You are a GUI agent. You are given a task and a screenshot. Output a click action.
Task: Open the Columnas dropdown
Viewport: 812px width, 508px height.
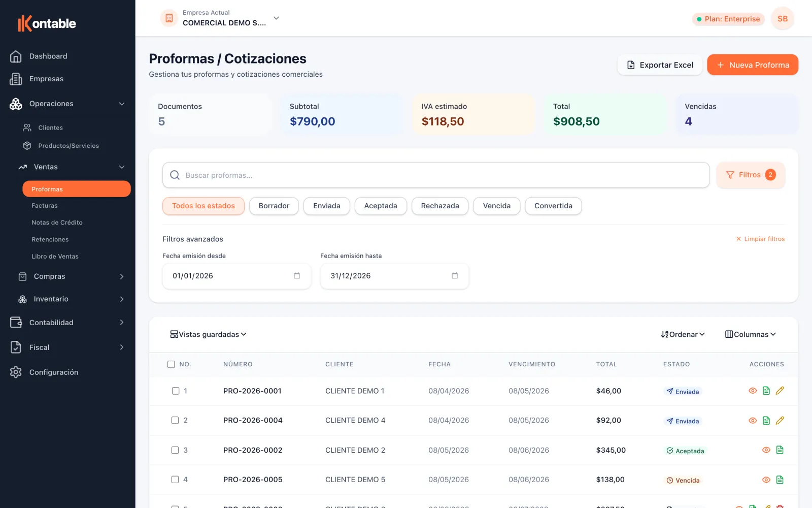[751, 334]
